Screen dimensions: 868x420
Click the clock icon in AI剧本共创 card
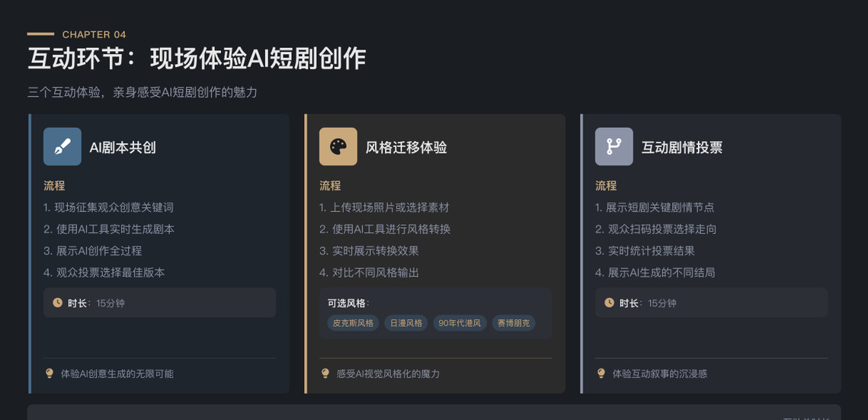58,303
